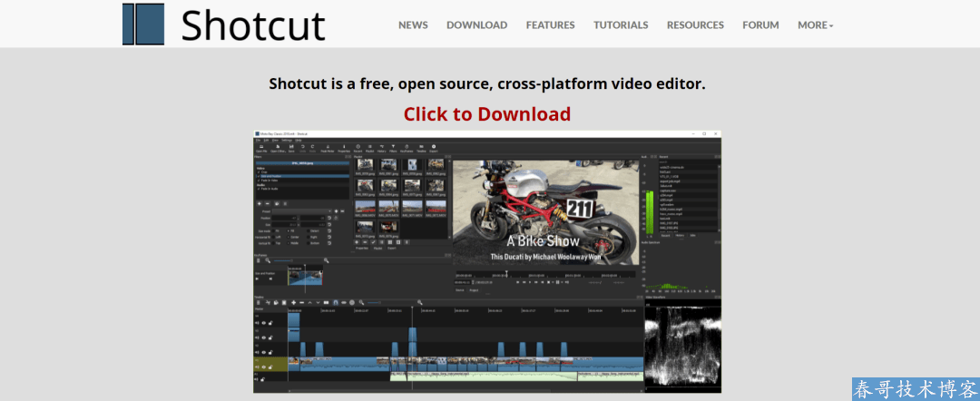
Task: Click the Keyframes panel zoom slider
Action: [x=283, y=260]
